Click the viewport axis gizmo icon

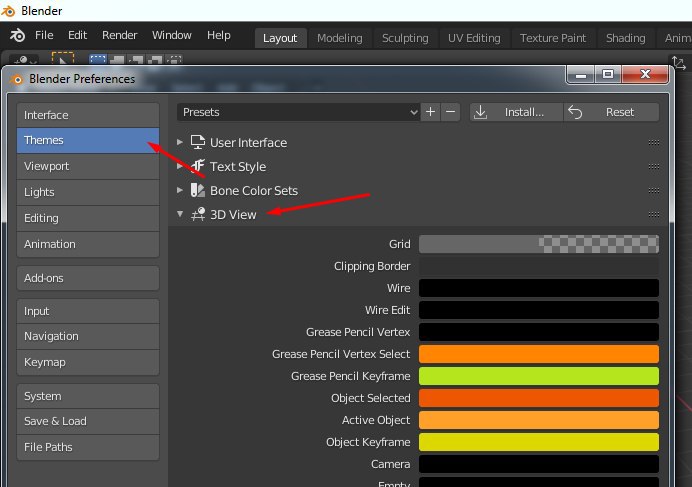pyautogui.click(x=678, y=62)
